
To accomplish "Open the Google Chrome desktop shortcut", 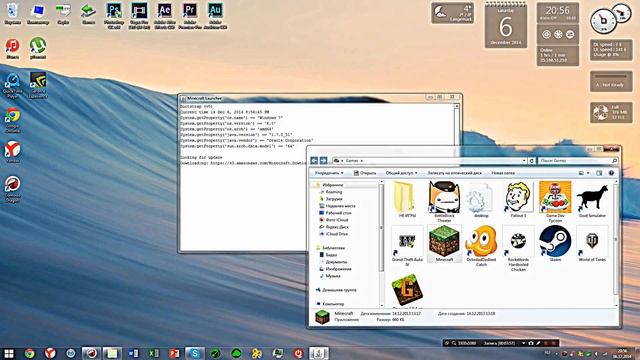I will [x=13, y=120].
